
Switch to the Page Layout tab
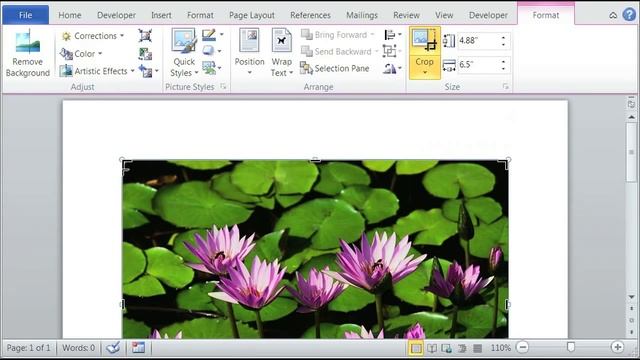(252, 15)
